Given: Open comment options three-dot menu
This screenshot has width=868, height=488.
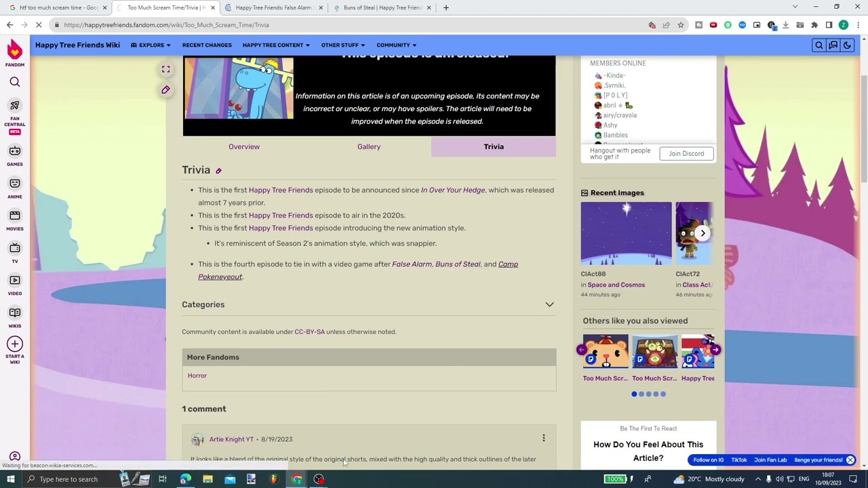Looking at the screenshot, I should point(543,439).
